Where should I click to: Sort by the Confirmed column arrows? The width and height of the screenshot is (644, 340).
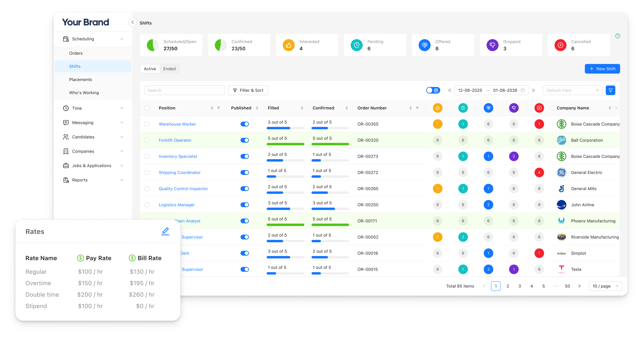(346, 108)
